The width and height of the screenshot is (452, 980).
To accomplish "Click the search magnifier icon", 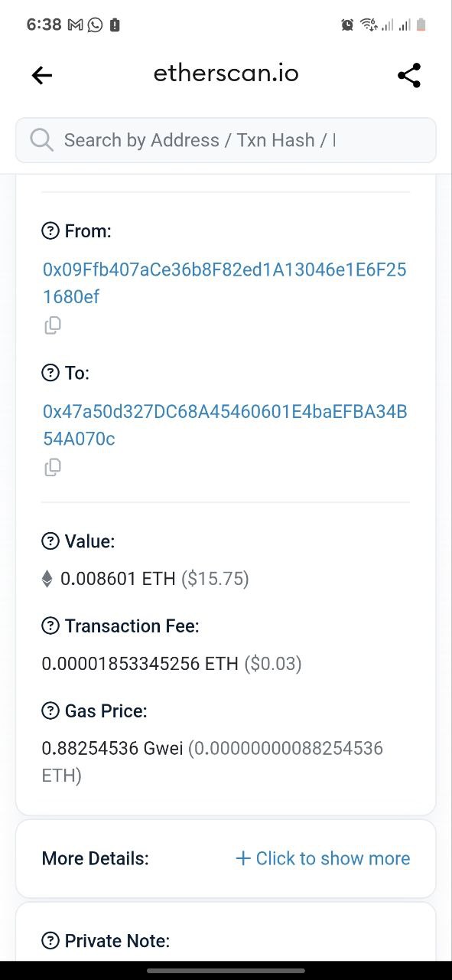I will [x=41, y=140].
